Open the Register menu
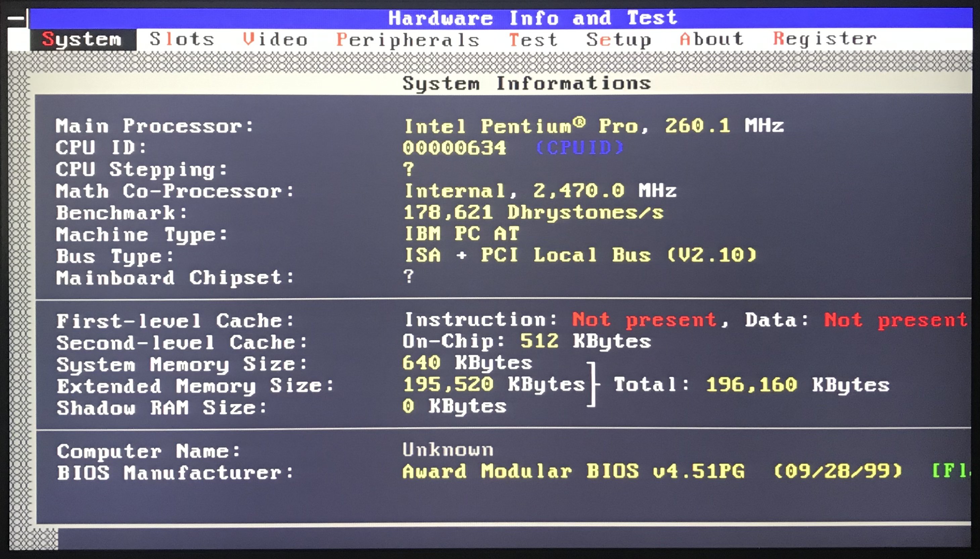 [825, 39]
